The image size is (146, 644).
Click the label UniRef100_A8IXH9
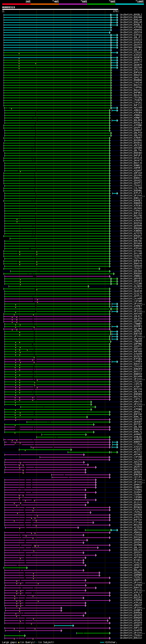point(131,108)
